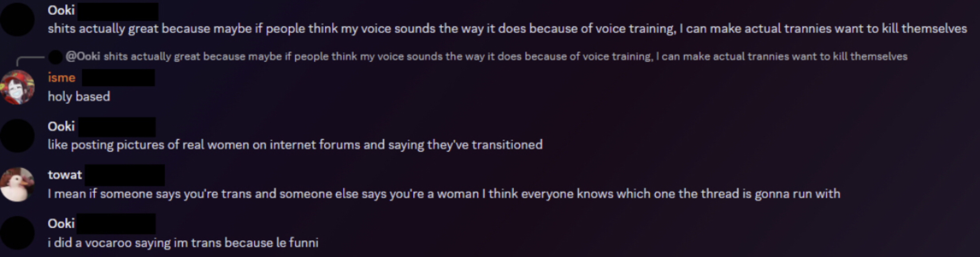Select the vocaroo message from Ooki
The height and width of the screenshot is (257, 980).
click(183, 243)
